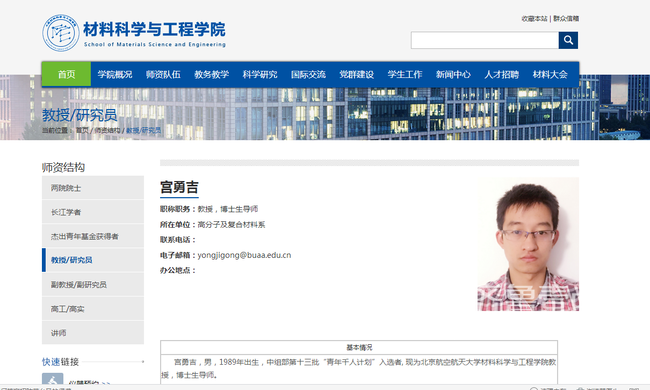Open the 新闻中心 menu item
This screenshot has height=390, width=650.
coord(453,74)
